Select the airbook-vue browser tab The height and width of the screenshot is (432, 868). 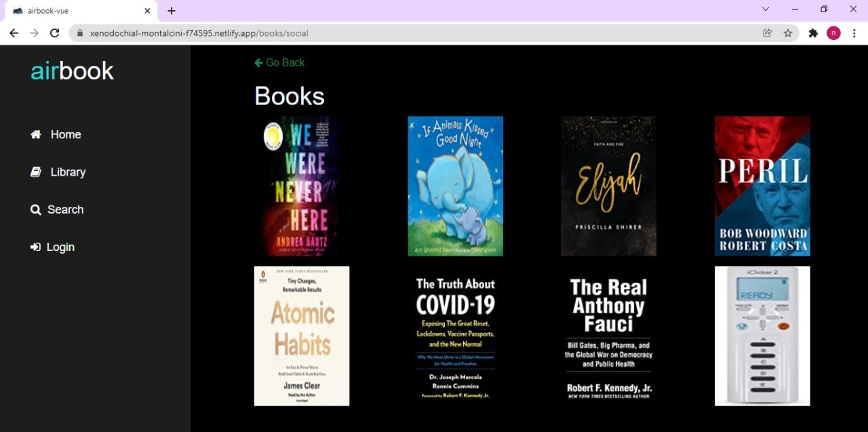[81, 11]
